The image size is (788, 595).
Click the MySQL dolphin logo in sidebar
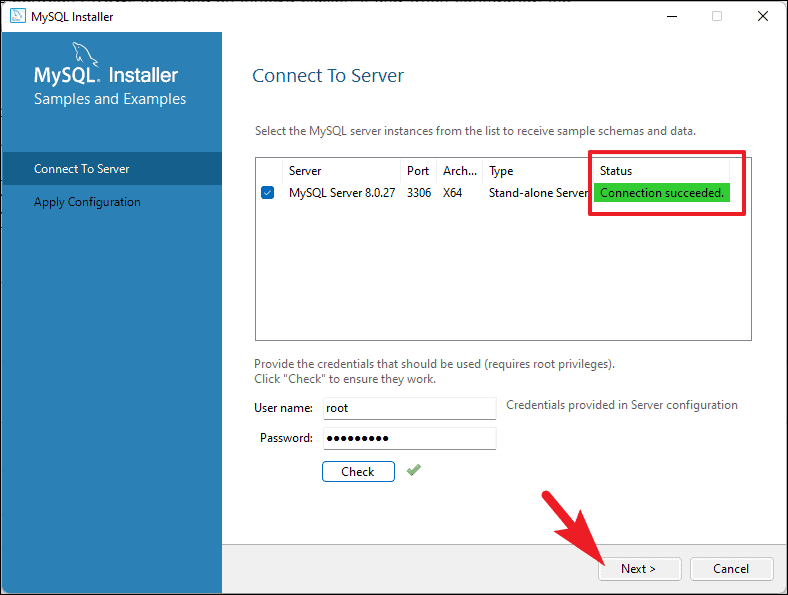click(x=84, y=54)
